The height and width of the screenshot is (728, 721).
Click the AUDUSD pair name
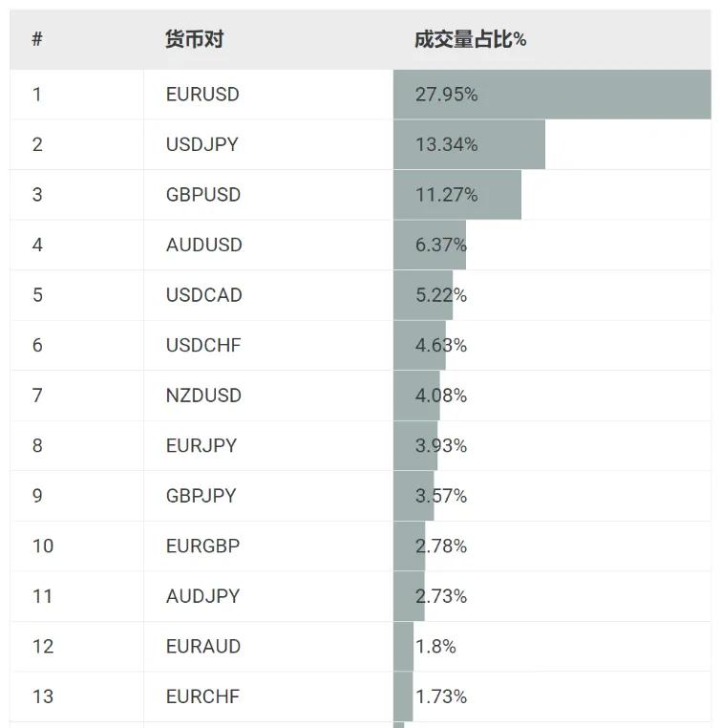[203, 245]
